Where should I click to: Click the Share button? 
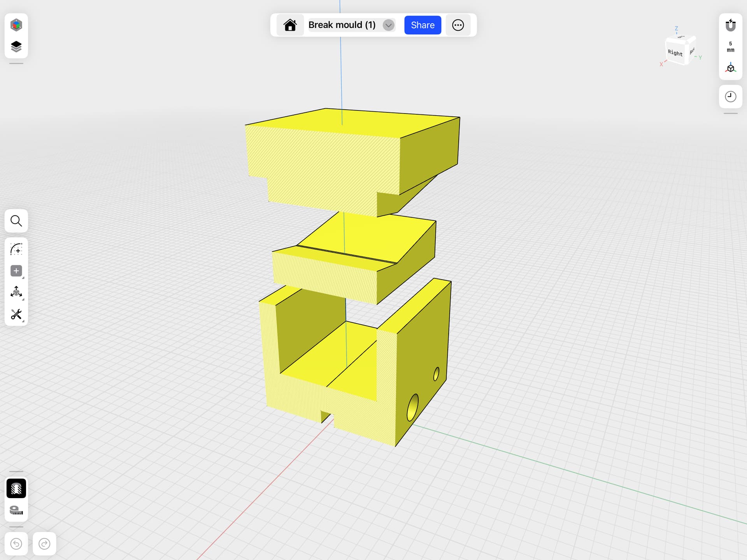(423, 25)
